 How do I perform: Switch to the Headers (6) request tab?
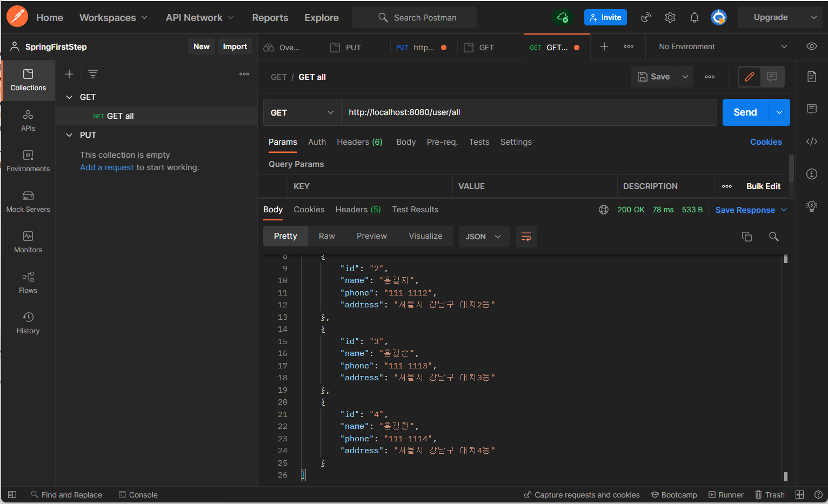(x=359, y=142)
